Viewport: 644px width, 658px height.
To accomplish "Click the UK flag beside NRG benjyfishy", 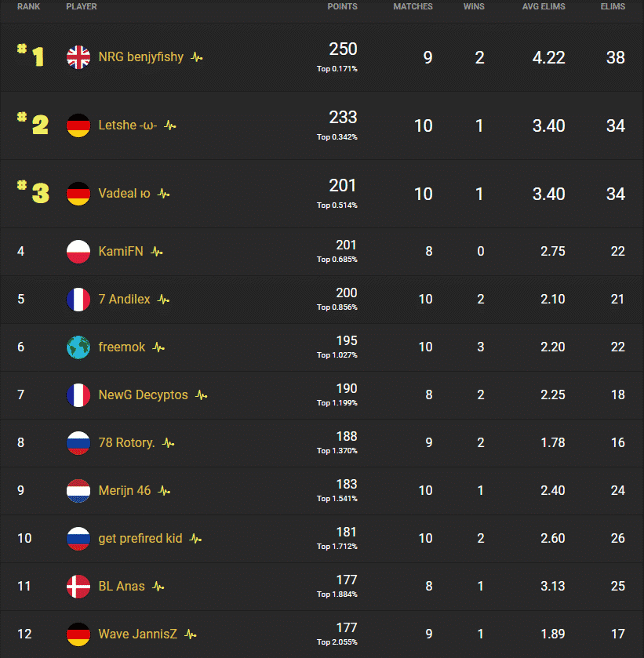I will pos(78,56).
